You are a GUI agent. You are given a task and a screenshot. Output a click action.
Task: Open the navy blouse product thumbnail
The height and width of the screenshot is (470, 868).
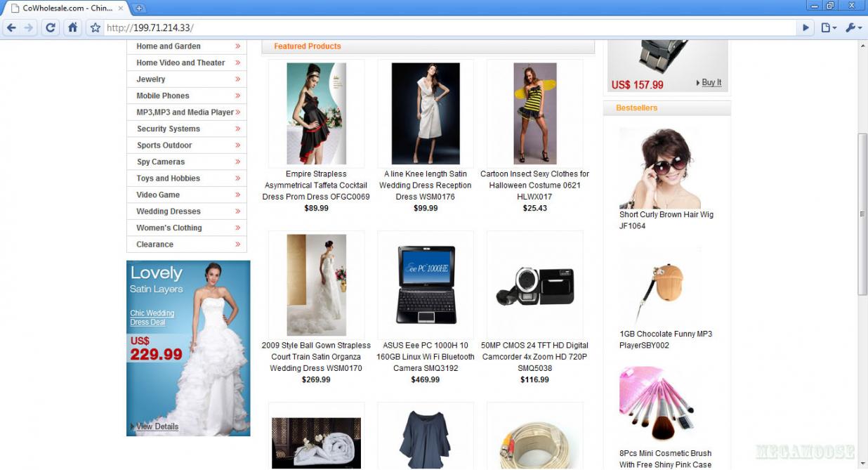click(426, 440)
